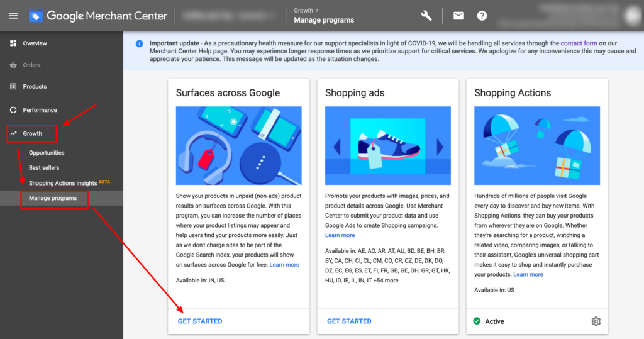Click the Overview dashboard icon
This screenshot has width=644, height=339.
point(13,43)
